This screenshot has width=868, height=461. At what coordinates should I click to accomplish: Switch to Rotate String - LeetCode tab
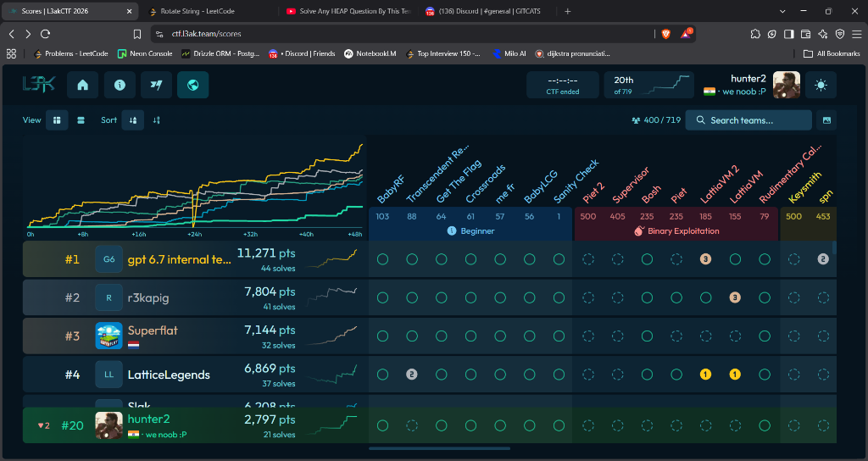(209, 11)
